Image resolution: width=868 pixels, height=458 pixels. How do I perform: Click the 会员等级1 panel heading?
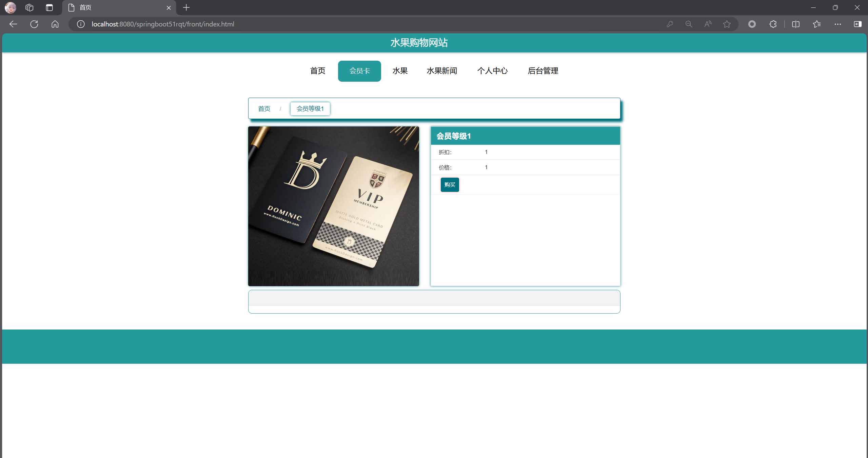tap(525, 136)
